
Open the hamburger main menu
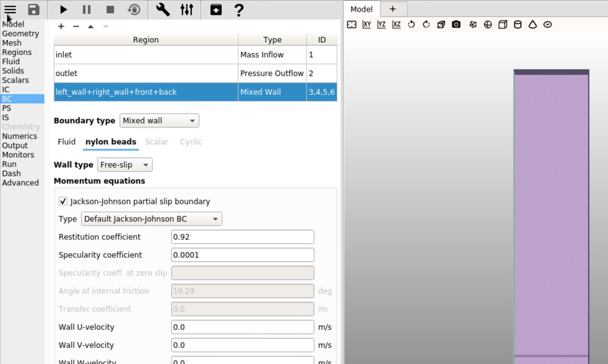(10, 10)
